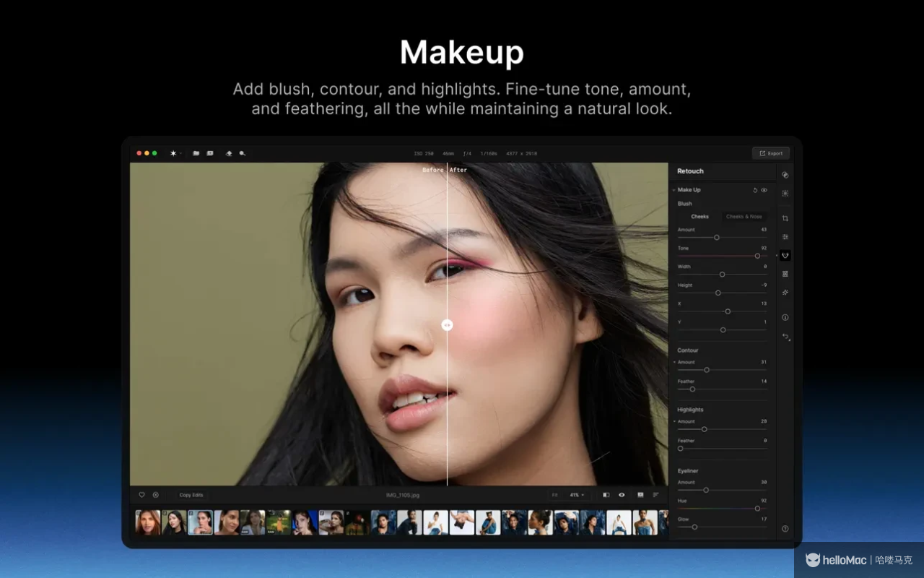Image resolution: width=924 pixels, height=578 pixels.
Task: Click the help question mark icon at sidebar bottom
Action: pyautogui.click(x=785, y=529)
